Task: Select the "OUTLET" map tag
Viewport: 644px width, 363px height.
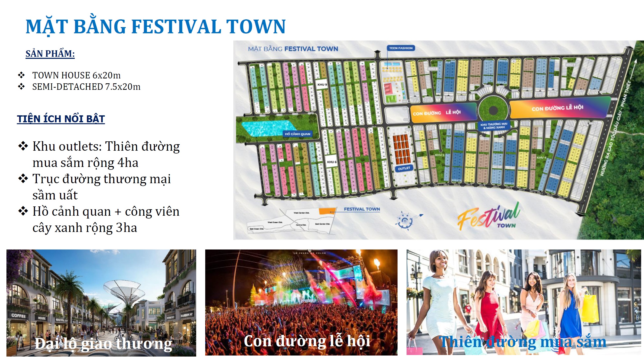Action: tap(404, 168)
